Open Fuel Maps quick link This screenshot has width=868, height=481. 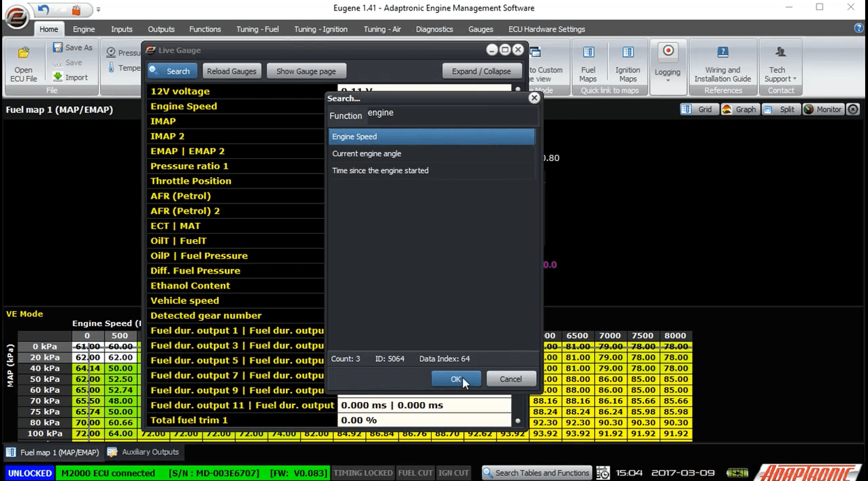pyautogui.click(x=588, y=64)
